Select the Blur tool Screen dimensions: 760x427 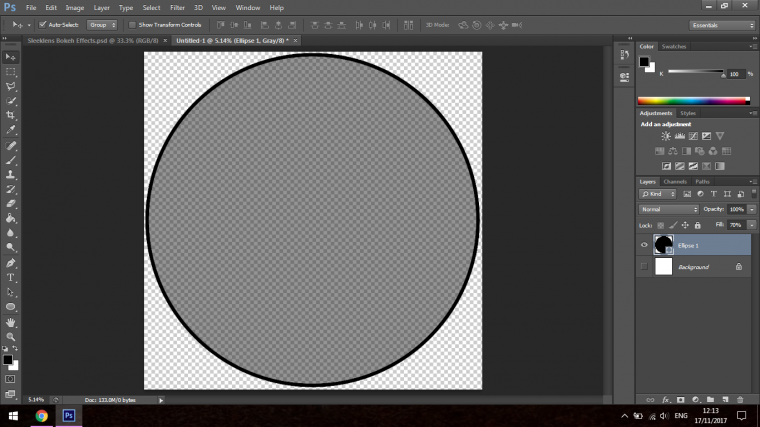(11, 233)
